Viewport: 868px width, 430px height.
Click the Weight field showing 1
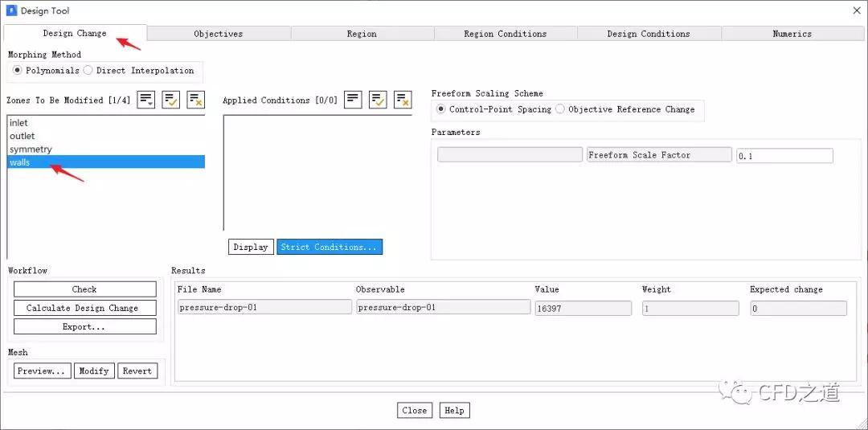point(690,309)
